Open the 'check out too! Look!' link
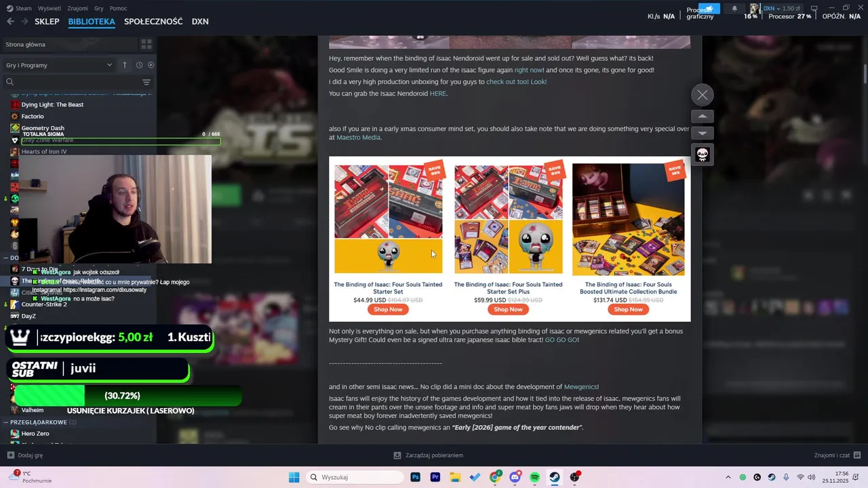 click(x=516, y=81)
